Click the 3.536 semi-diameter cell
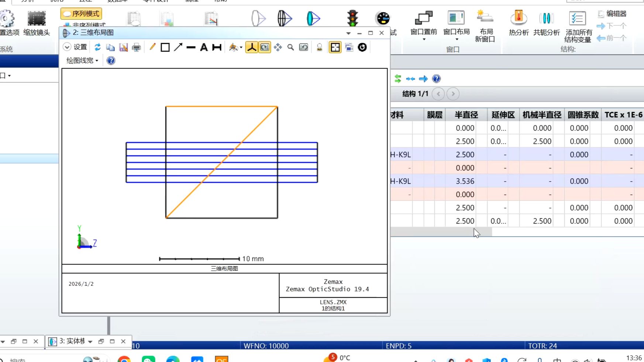Image resolution: width=644 pixels, height=362 pixels. pyautogui.click(x=465, y=181)
